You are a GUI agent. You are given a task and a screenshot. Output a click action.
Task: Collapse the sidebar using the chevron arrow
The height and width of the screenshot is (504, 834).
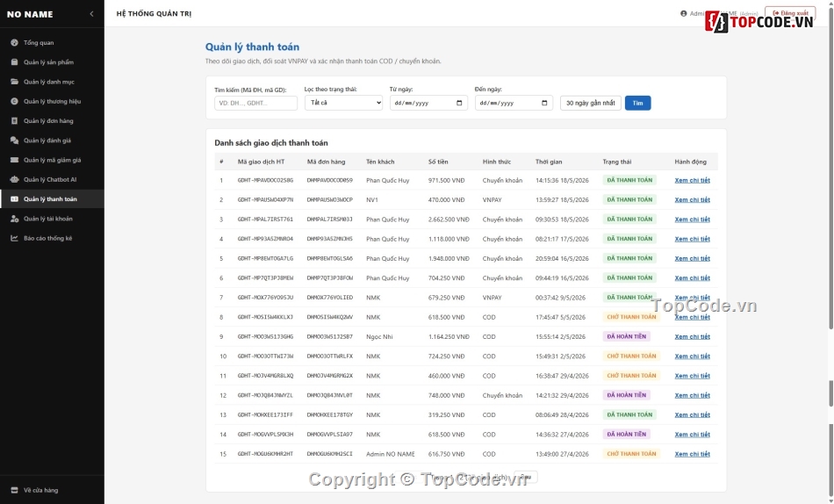(91, 14)
